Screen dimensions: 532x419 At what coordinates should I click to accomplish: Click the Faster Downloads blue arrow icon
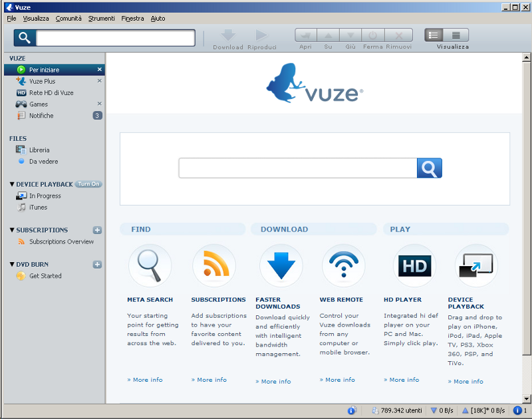281,265
